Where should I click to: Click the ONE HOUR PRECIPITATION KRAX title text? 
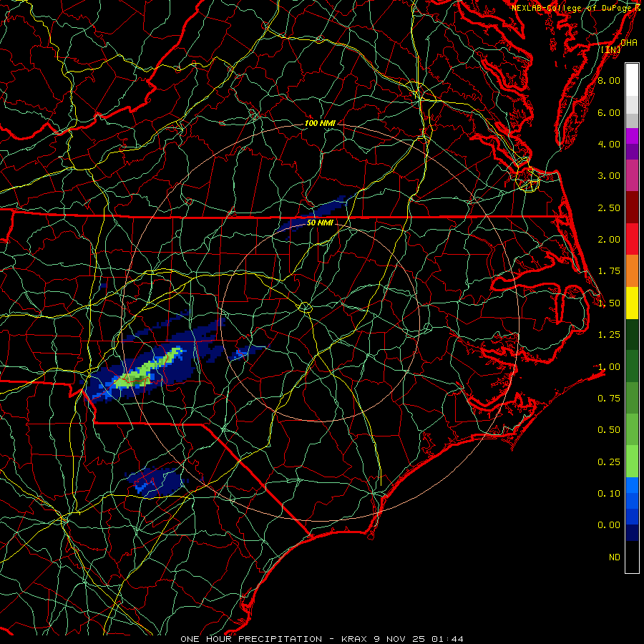point(321,639)
